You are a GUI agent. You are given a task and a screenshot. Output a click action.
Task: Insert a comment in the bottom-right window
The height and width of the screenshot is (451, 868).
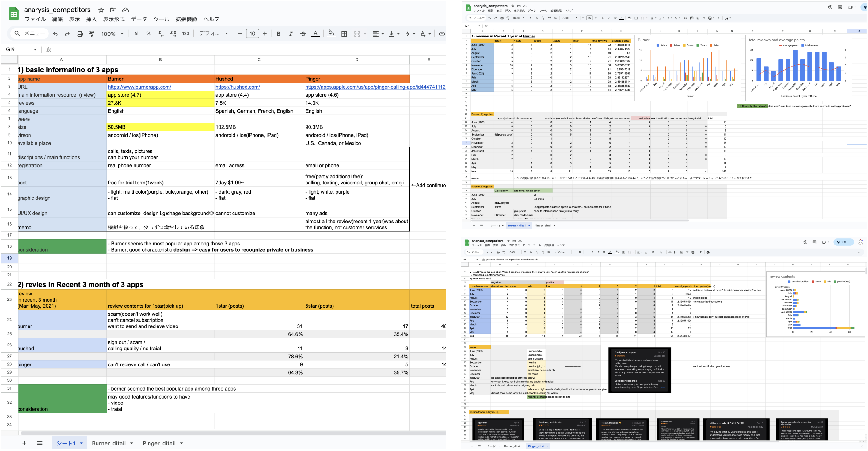[x=676, y=252]
